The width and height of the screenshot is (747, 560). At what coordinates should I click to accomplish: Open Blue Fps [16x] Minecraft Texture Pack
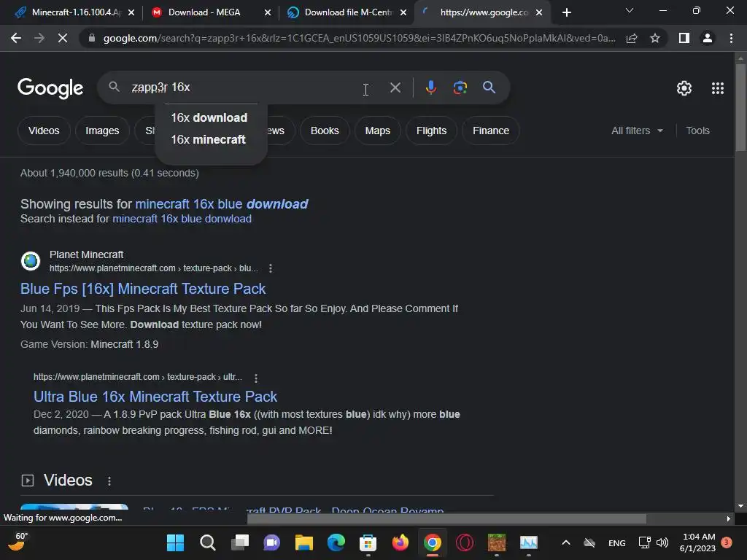click(x=143, y=289)
